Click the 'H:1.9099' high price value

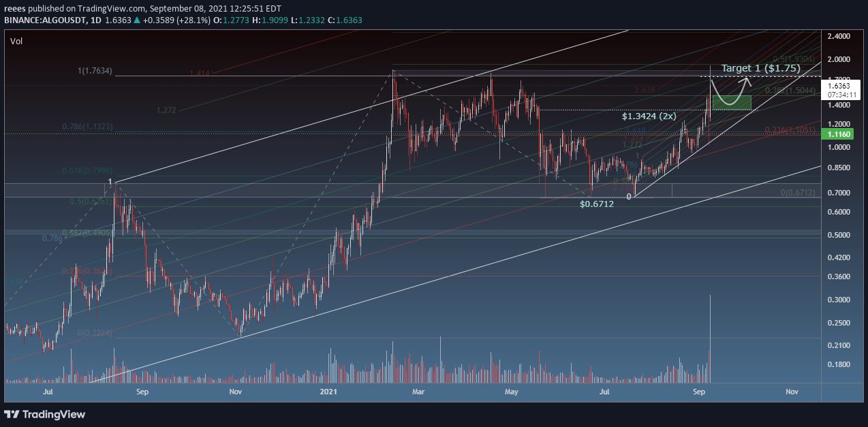(x=270, y=20)
